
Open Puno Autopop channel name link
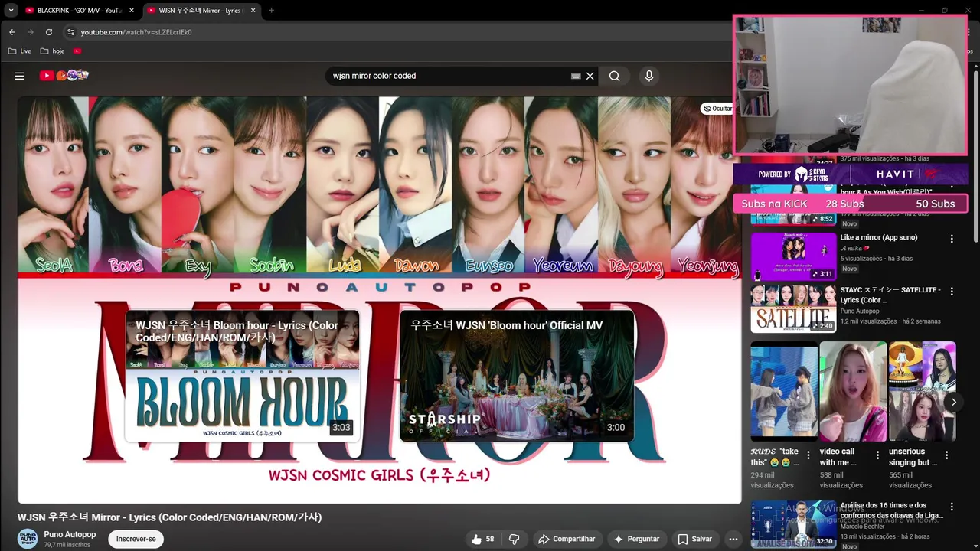(70, 534)
